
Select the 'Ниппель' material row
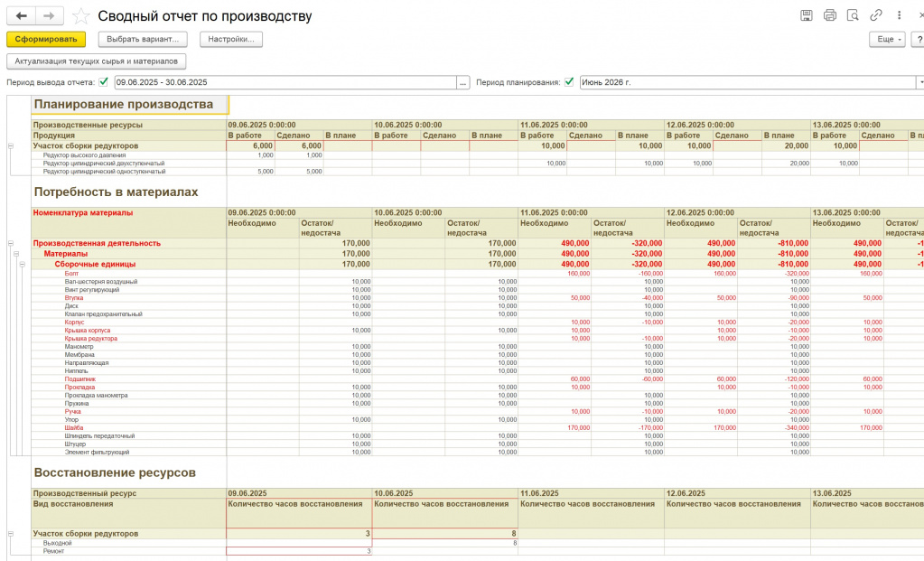(129, 371)
